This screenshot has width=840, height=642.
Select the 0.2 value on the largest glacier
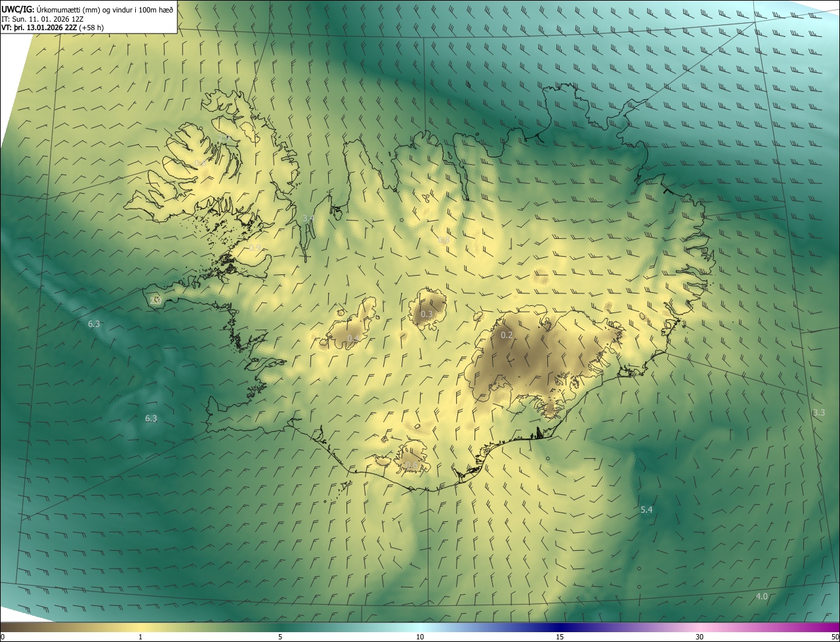(x=507, y=335)
